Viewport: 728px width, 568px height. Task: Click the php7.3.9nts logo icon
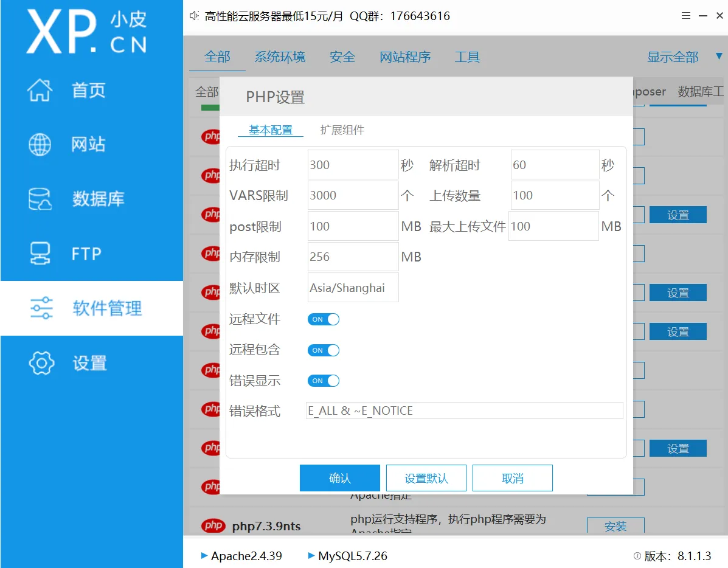point(213,525)
